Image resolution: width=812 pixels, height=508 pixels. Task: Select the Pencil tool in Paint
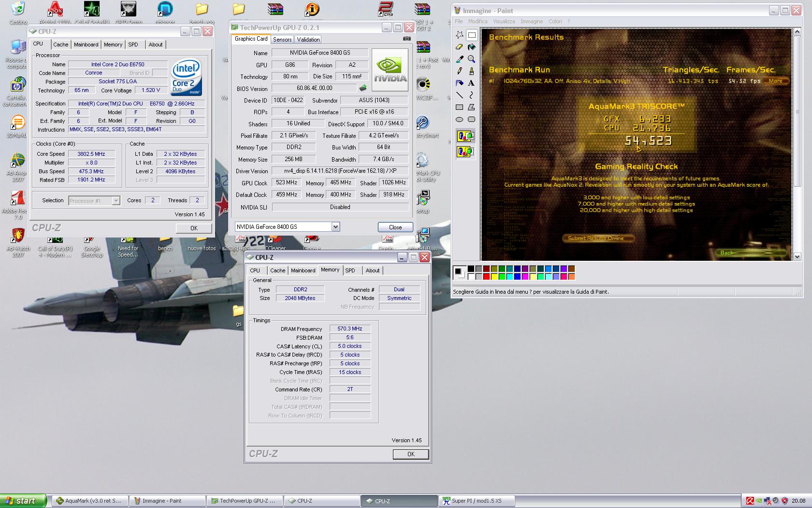[460, 71]
